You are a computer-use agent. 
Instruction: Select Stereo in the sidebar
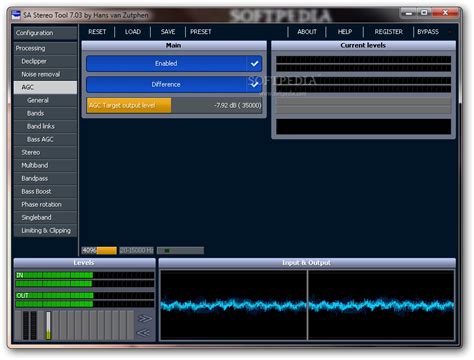[45, 152]
